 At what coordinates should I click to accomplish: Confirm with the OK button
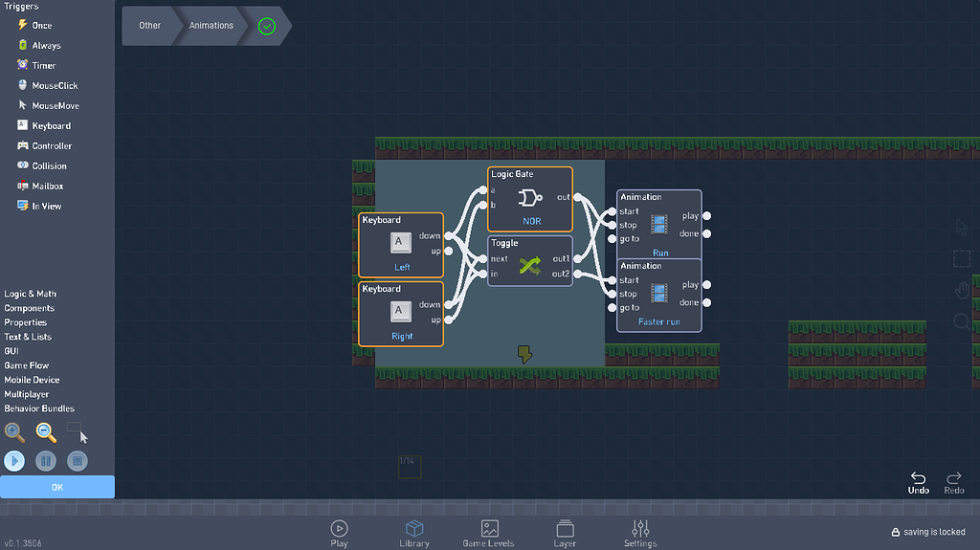pos(57,487)
